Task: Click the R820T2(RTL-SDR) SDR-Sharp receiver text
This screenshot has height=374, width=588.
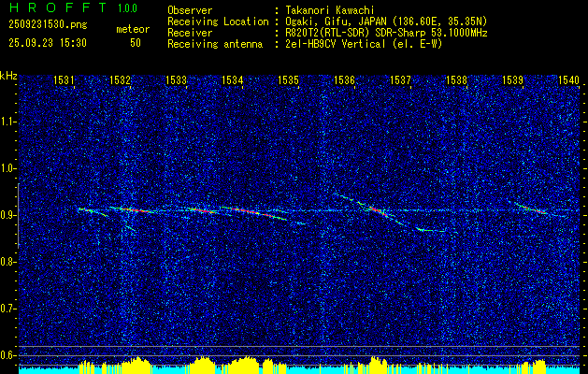Action: [x=386, y=33]
